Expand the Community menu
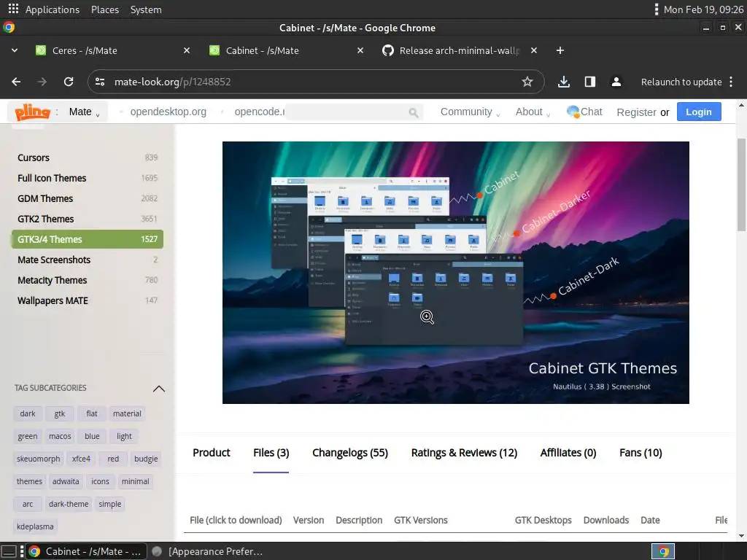Screen dimensions: 747x560 point(470,112)
